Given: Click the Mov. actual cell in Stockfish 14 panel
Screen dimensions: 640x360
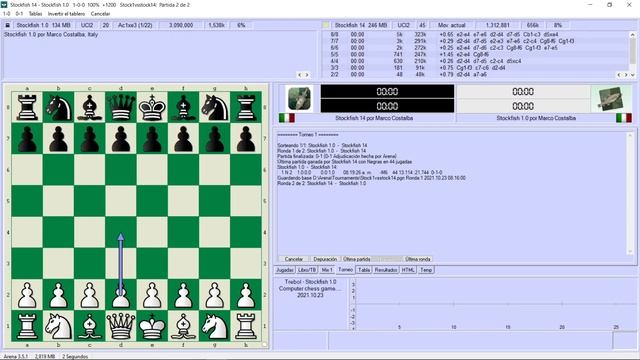Looking at the screenshot, I should 451,25.
